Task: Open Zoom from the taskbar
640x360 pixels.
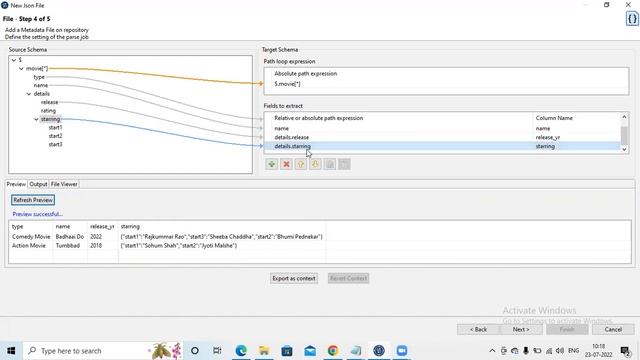Action: (402, 351)
